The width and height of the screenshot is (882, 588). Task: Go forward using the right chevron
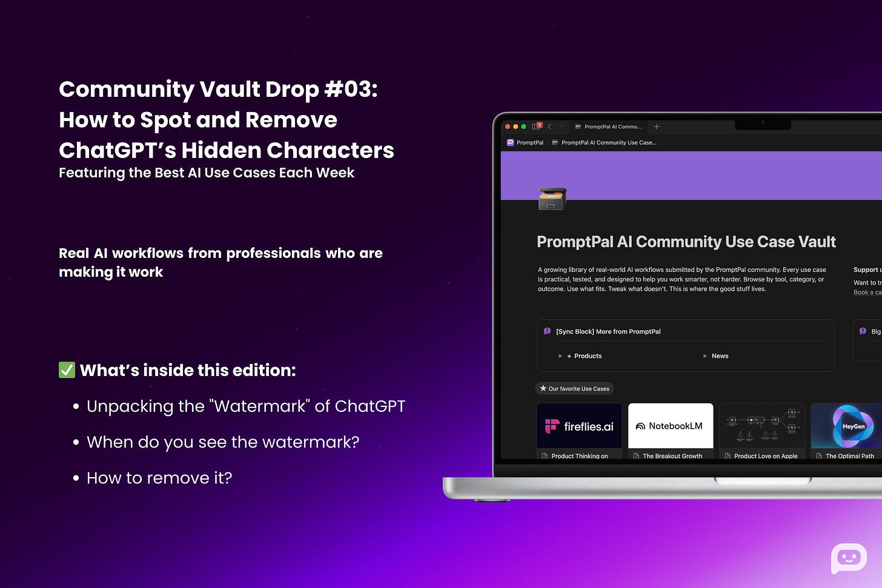click(561, 127)
